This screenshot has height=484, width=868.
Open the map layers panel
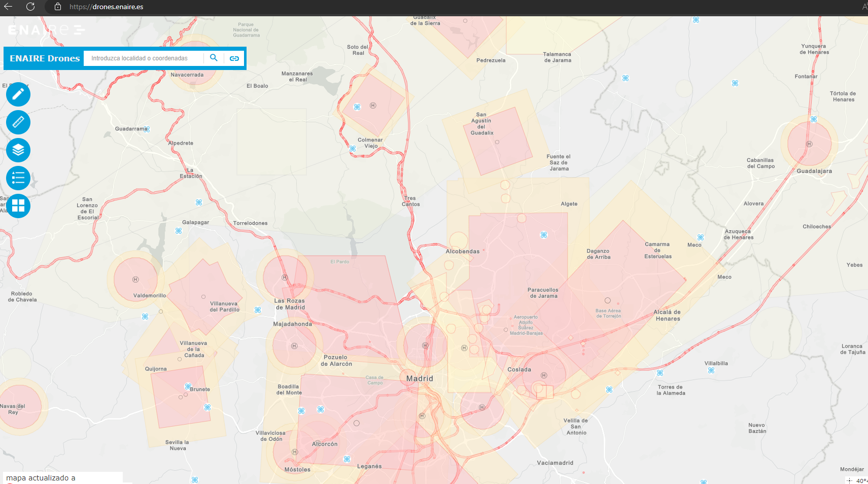point(18,150)
